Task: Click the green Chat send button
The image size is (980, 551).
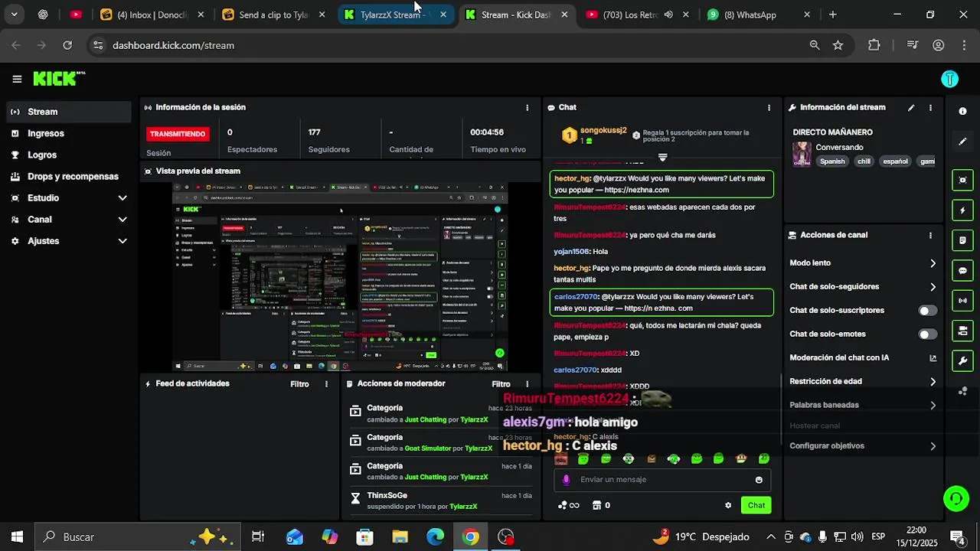Action: pos(756,505)
